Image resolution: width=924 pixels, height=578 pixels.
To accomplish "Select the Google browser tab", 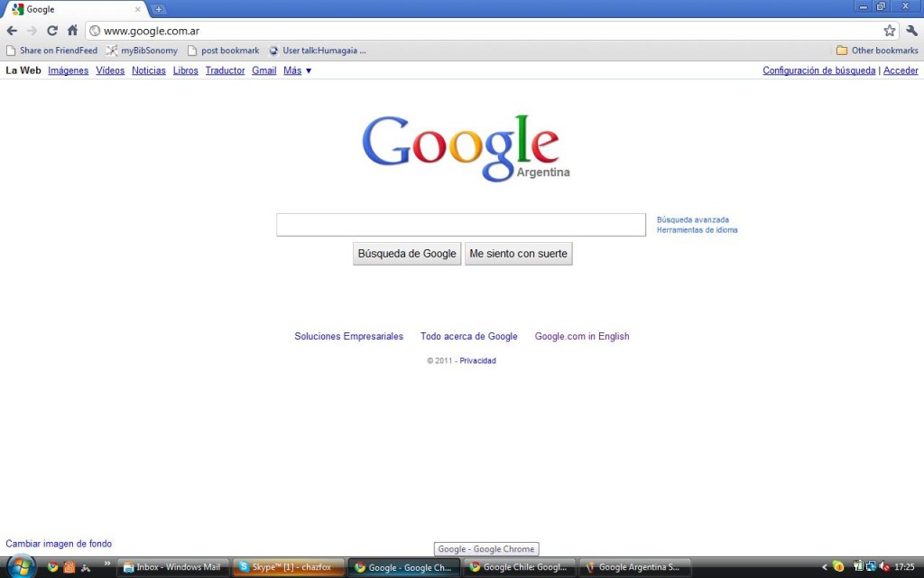I will (x=75, y=9).
